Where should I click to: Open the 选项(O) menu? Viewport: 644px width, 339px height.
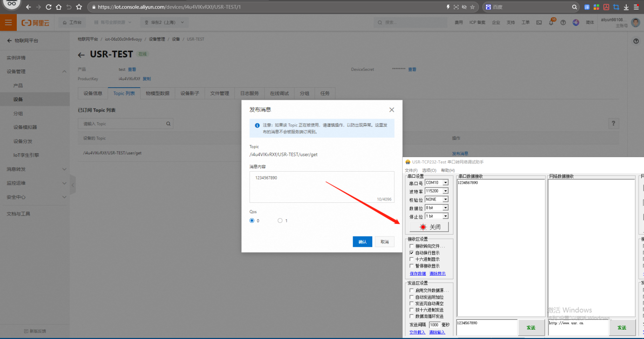[x=429, y=170]
